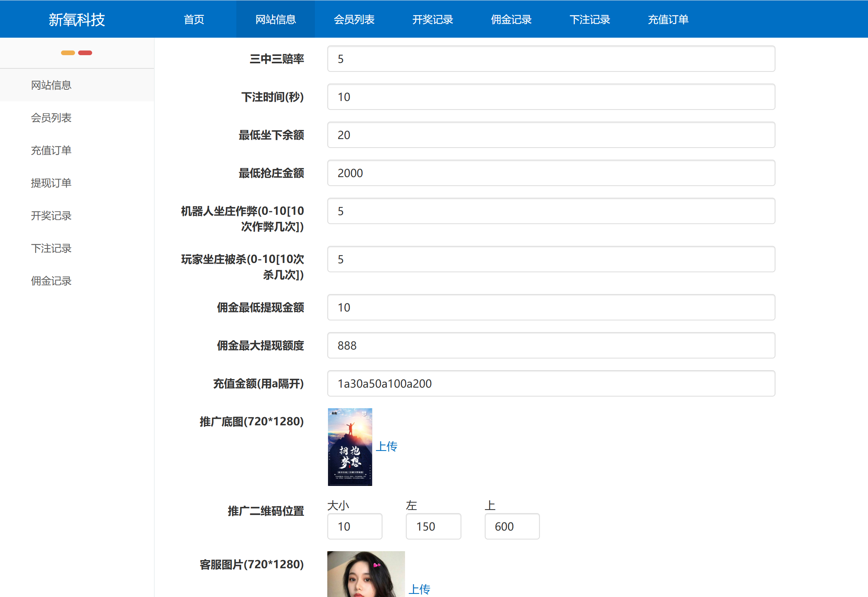Open 网站信息 in the left sidebar
The width and height of the screenshot is (868, 597).
coord(51,85)
